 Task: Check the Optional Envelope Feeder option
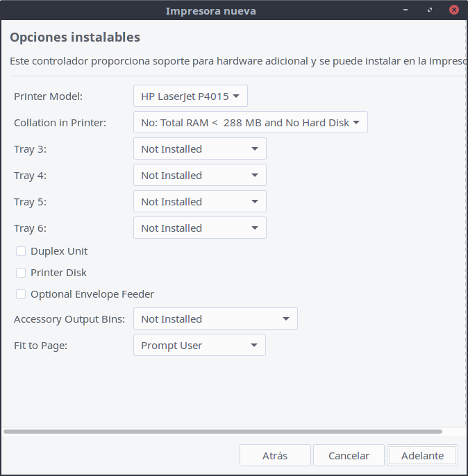[21, 294]
